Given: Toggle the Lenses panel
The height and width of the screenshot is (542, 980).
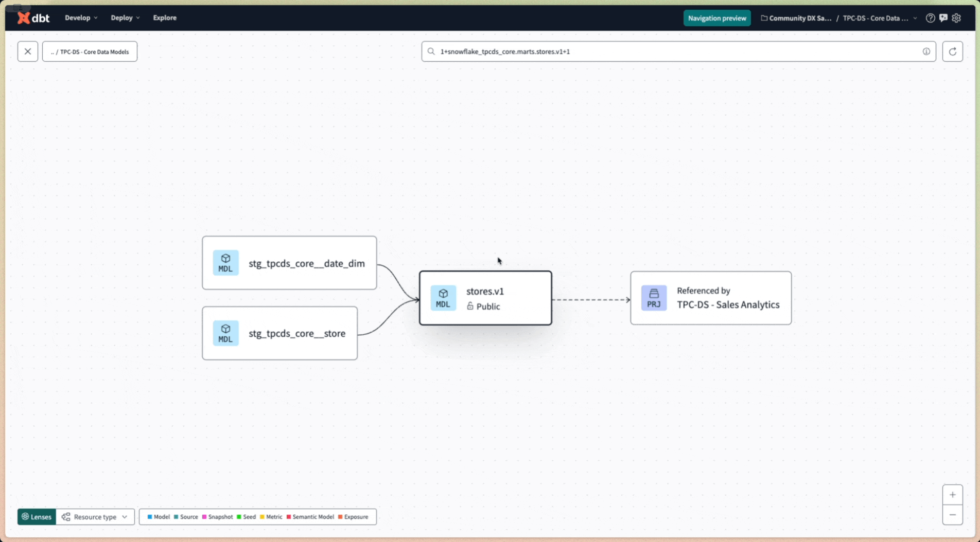Looking at the screenshot, I should coord(36,517).
